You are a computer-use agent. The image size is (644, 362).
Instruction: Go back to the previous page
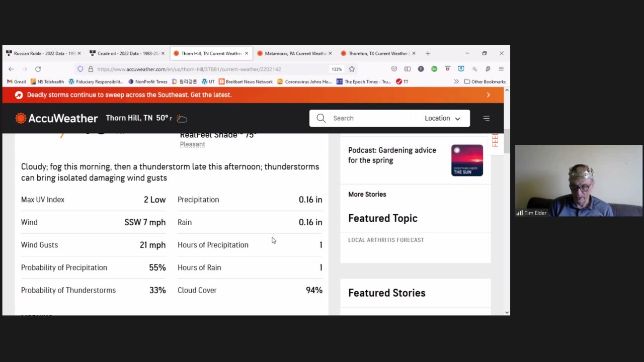[x=11, y=69]
